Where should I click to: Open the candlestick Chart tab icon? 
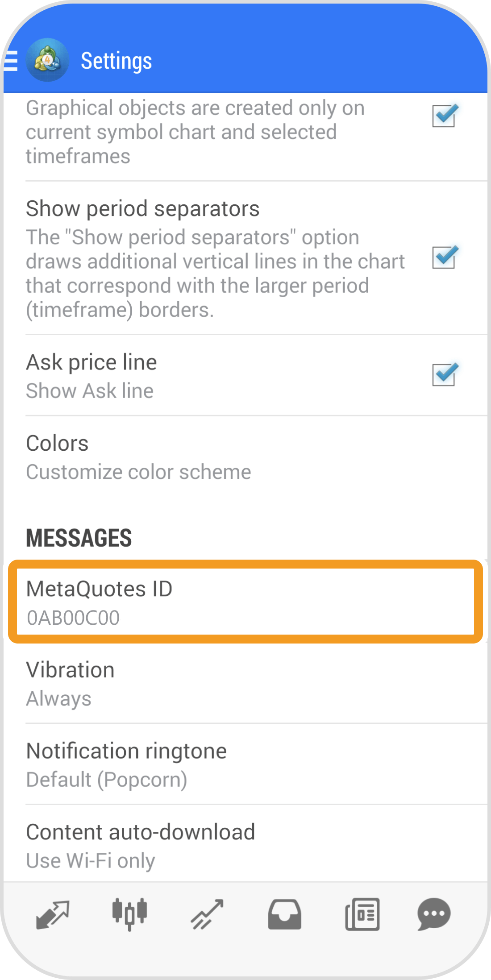click(129, 914)
